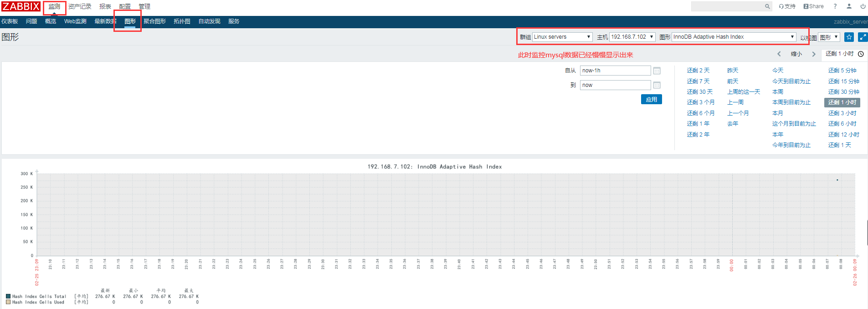Image resolution: width=868 pixels, height=309 pixels.
Task: Click the now-1h From input field
Action: [615, 71]
